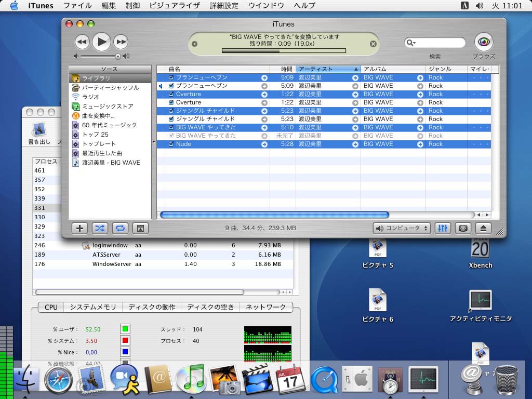Image resolution: width=532 pixels, height=399 pixels.
Task: Click the red % システム color swatch
Action: [125, 341]
